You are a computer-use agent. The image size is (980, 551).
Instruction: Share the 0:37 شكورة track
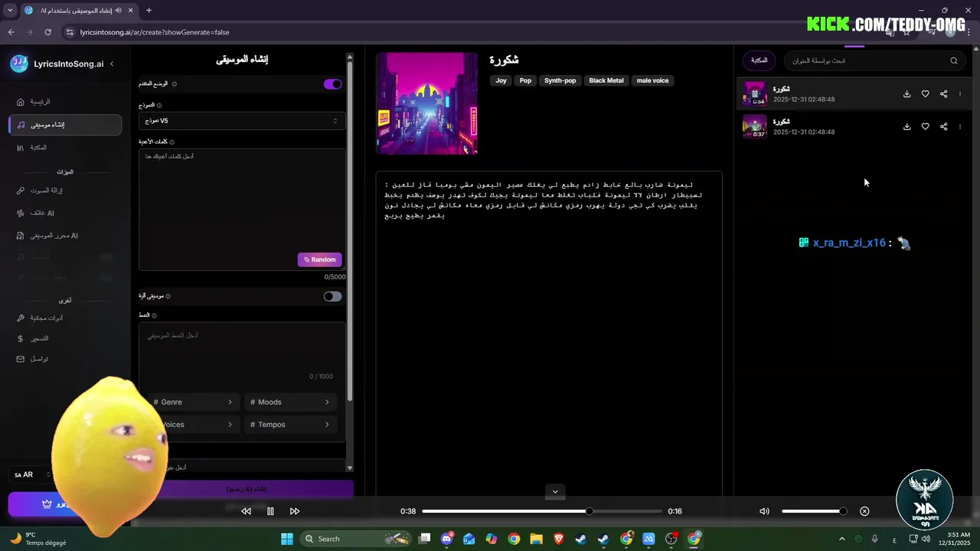tap(943, 127)
